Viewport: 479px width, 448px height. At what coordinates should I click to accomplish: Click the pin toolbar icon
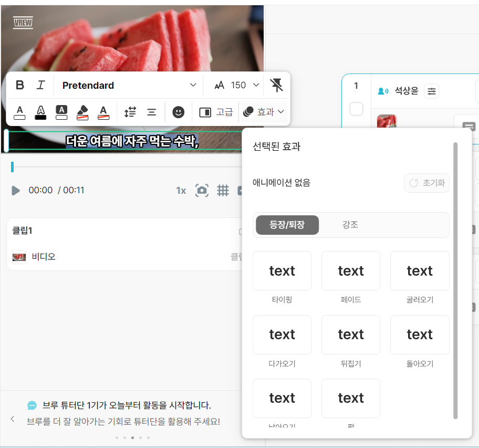pos(276,85)
